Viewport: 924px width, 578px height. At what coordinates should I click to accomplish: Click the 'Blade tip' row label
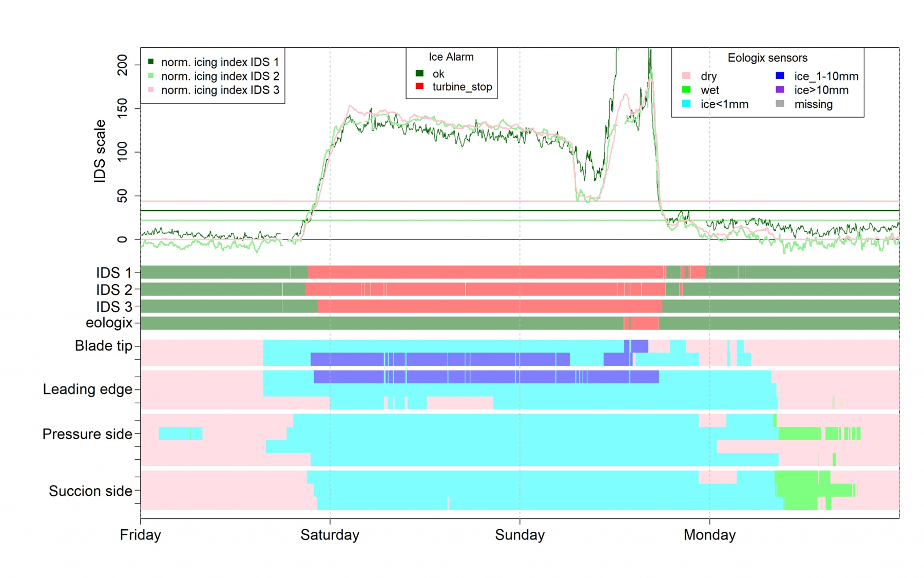(103, 346)
